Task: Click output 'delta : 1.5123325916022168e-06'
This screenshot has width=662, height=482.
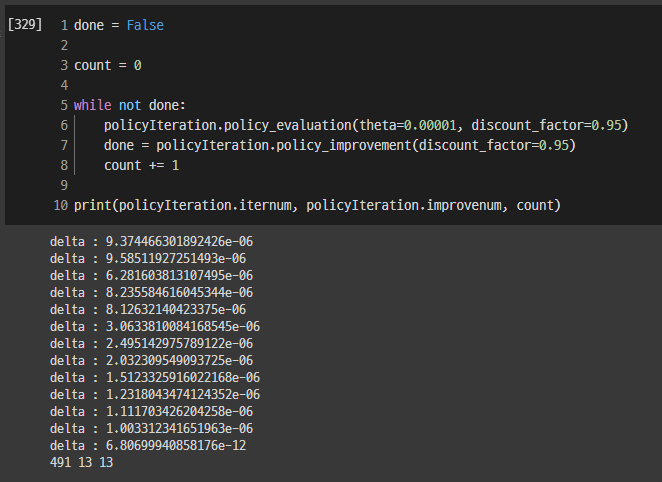Action: pyautogui.click(x=155, y=377)
